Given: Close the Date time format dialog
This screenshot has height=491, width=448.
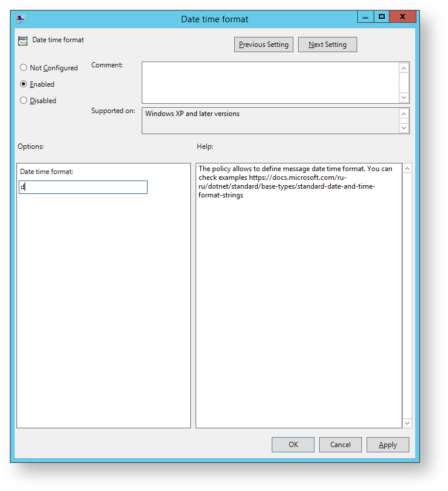Looking at the screenshot, I should tap(403, 17).
